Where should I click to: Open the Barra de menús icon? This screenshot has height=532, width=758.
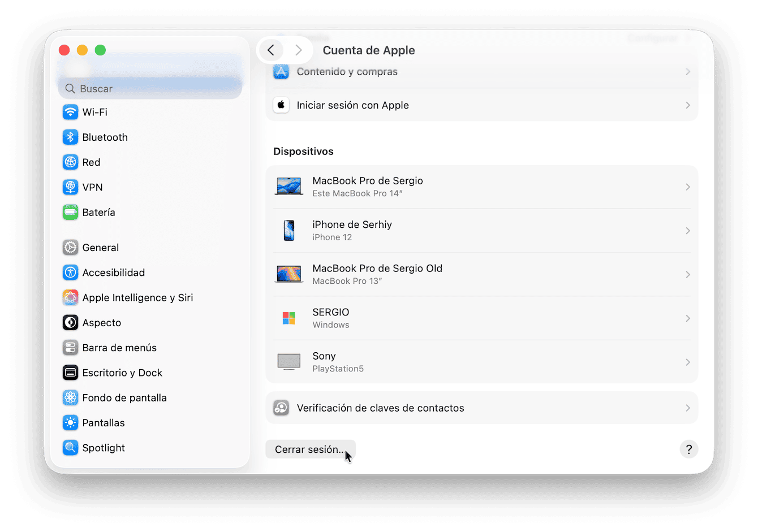pos(70,348)
